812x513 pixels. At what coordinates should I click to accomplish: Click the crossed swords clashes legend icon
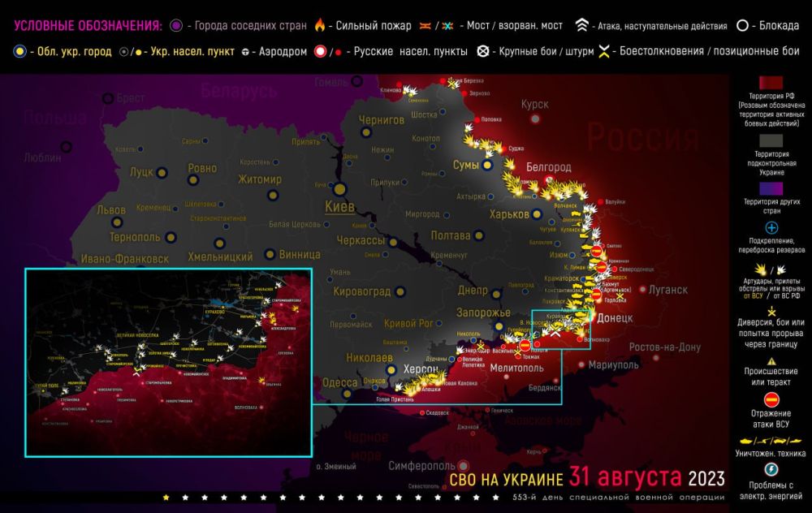(x=603, y=52)
